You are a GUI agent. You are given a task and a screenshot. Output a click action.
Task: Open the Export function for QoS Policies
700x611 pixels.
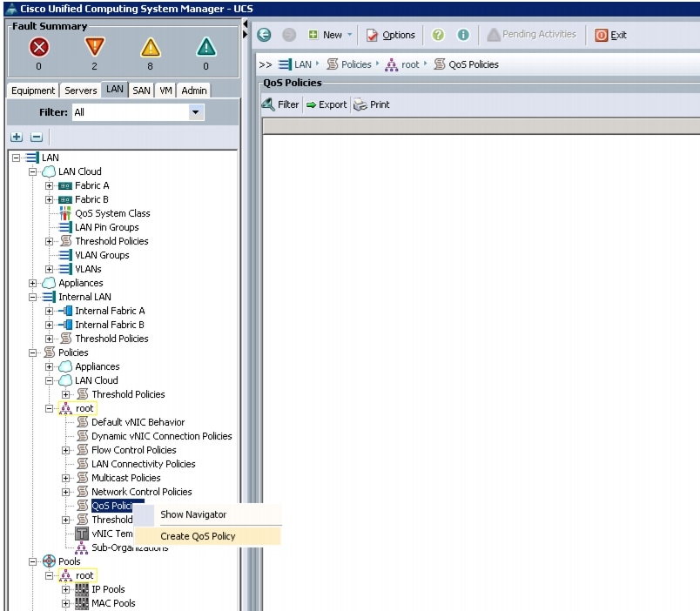click(x=326, y=104)
